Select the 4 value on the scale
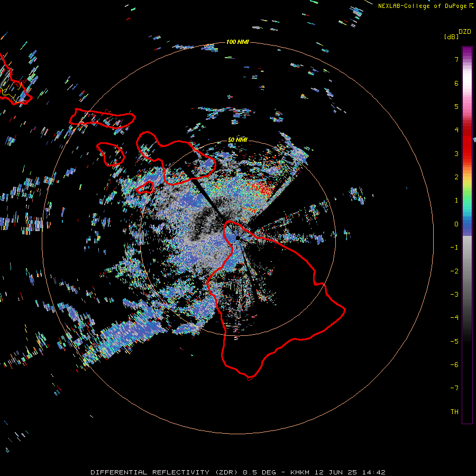476x476 pixels. click(456, 130)
